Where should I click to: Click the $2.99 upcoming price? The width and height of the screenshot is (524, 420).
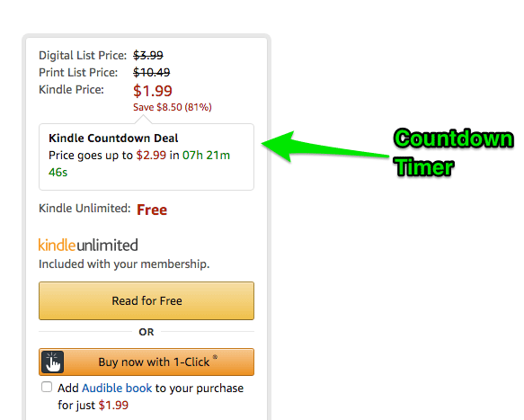point(151,156)
